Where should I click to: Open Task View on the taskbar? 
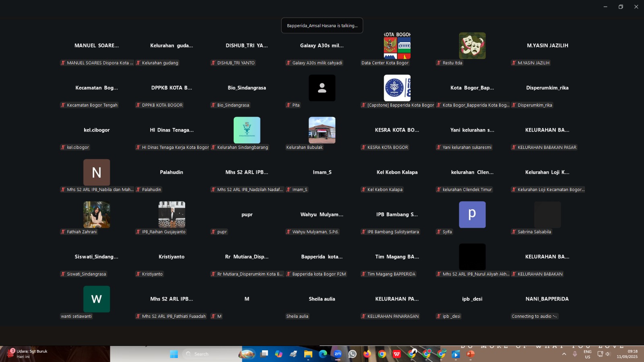click(x=264, y=354)
